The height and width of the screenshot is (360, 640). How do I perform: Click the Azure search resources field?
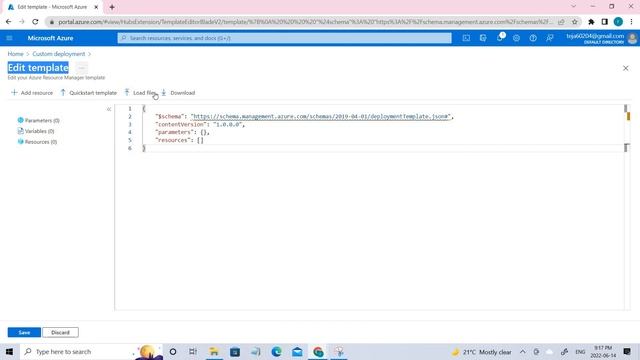tap(284, 38)
